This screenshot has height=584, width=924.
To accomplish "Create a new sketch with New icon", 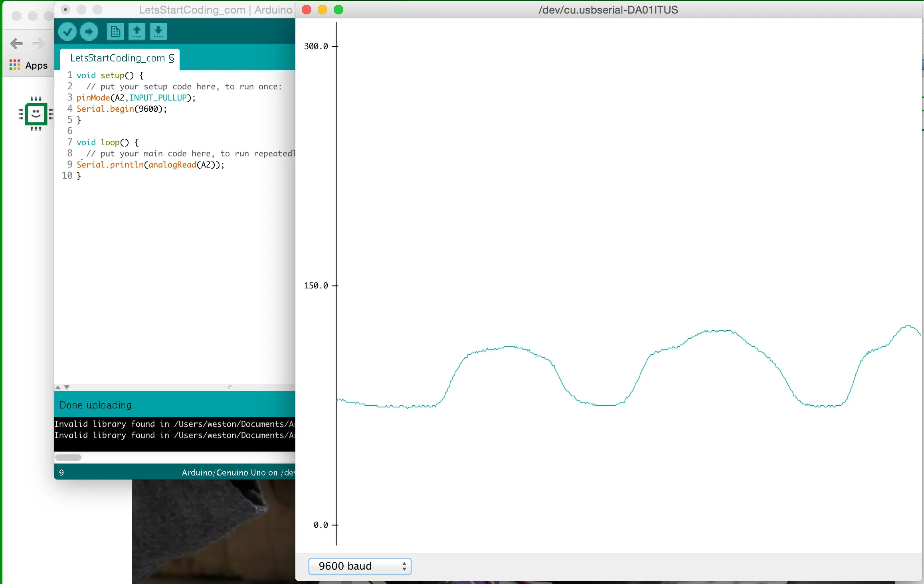I will point(115,32).
